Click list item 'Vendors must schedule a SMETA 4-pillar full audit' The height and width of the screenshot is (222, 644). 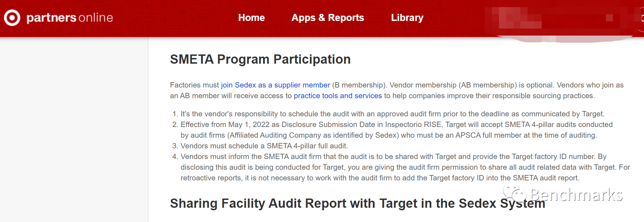264,146
